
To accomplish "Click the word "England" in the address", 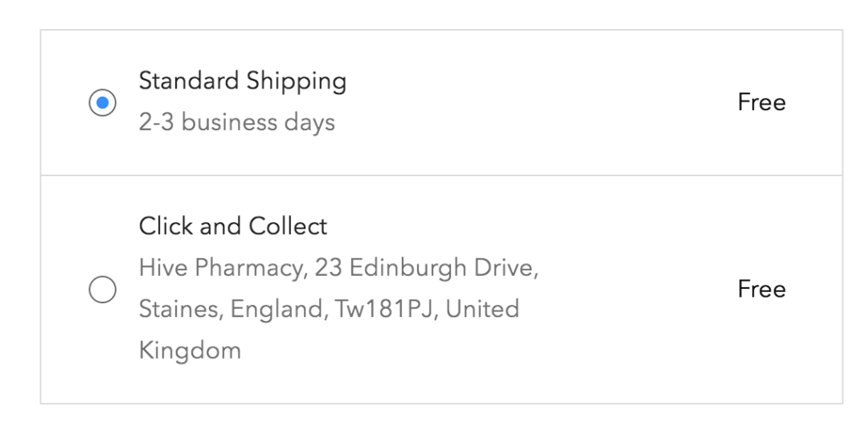I will coord(276,310).
